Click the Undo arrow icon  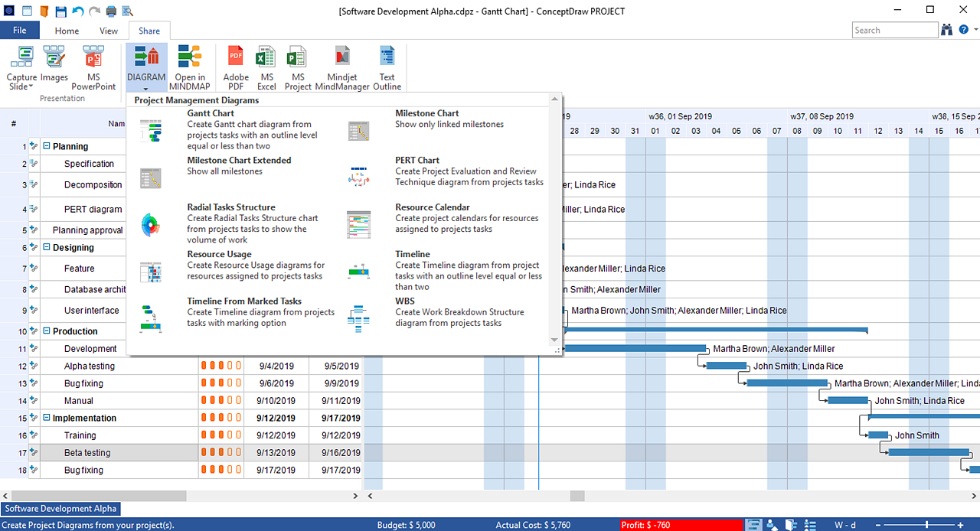(77, 11)
